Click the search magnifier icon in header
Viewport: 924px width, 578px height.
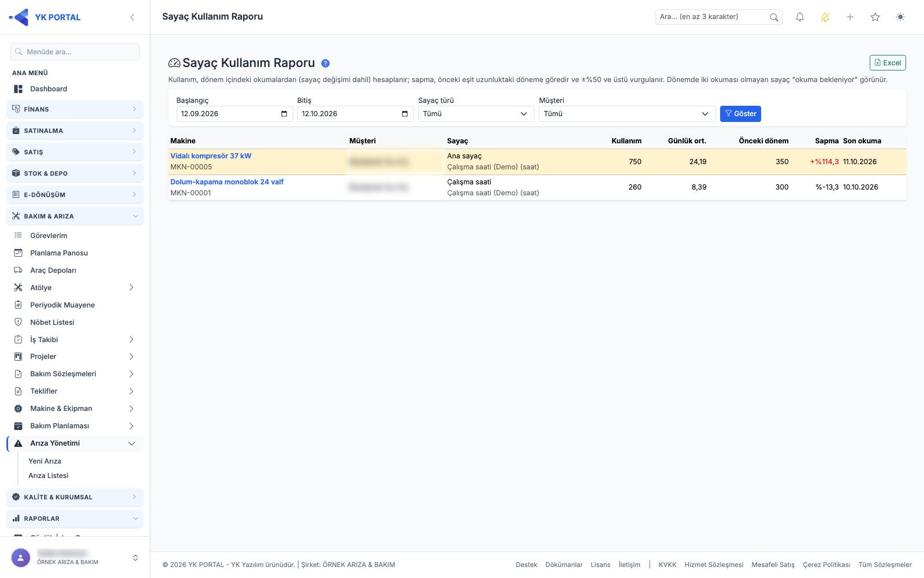tap(774, 17)
